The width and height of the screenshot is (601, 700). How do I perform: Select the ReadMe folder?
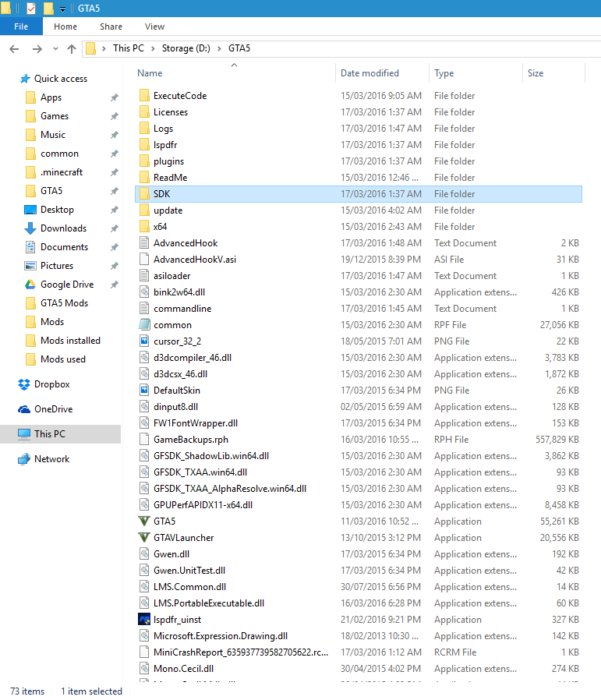click(358, 178)
